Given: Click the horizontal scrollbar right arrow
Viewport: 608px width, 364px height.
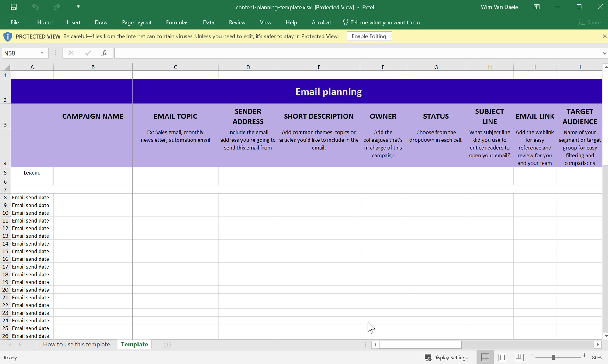Looking at the screenshot, I should (598, 345).
